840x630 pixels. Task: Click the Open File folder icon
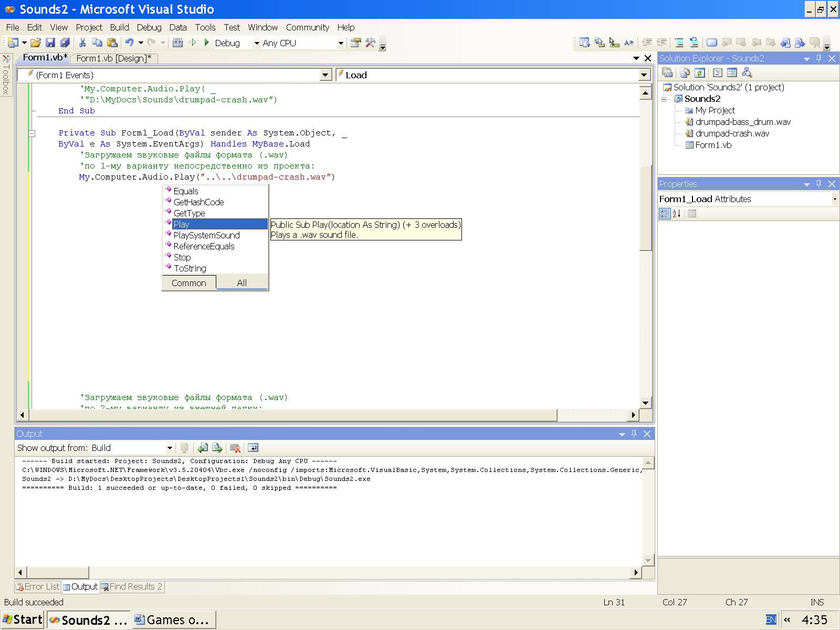click(35, 43)
